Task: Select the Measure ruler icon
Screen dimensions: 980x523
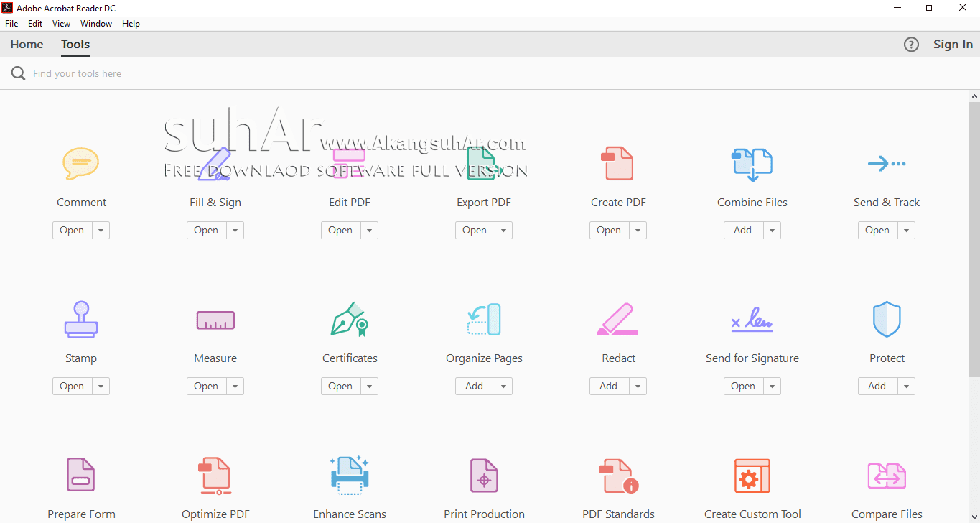Action: tap(215, 320)
